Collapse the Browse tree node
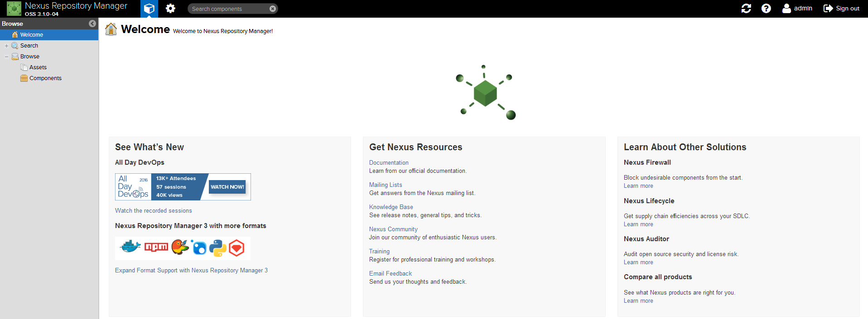The image size is (868, 319). [x=6, y=57]
